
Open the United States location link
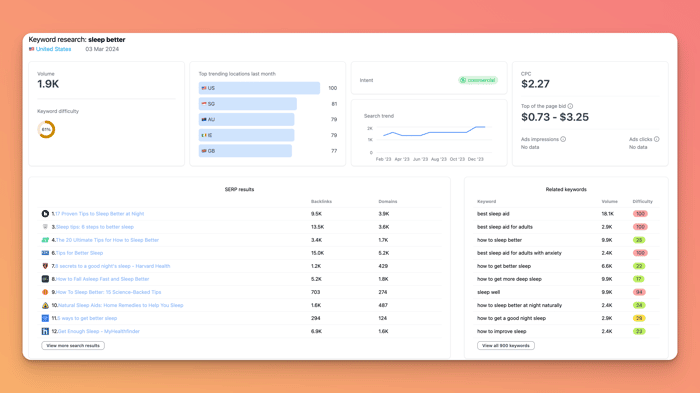(x=53, y=49)
